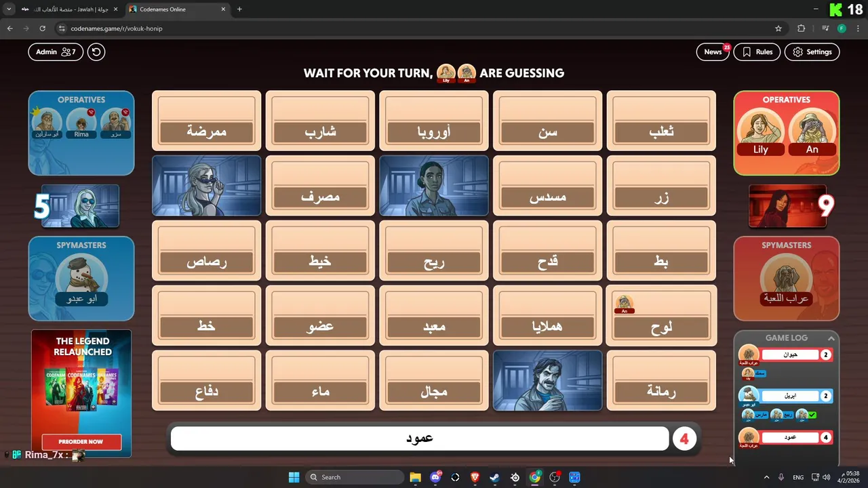Switch to the Codenames Online tab
Image resolution: width=868 pixels, height=488 pixels.
177,9
